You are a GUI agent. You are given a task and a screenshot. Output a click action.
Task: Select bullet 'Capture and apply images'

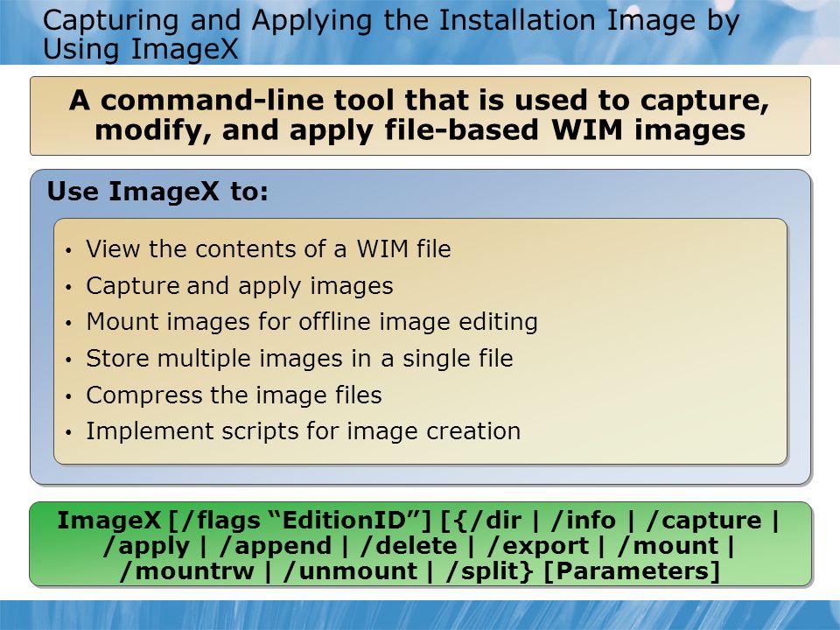240,286
